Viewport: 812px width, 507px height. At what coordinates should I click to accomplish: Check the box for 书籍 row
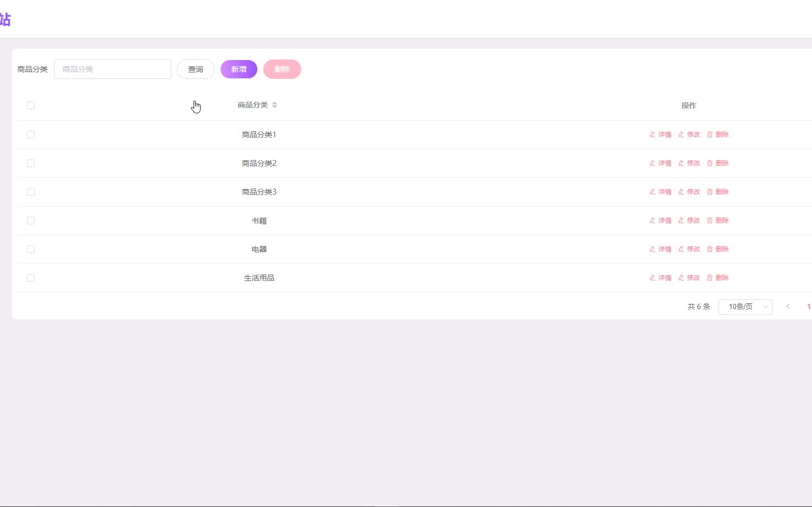pos(31,221)
